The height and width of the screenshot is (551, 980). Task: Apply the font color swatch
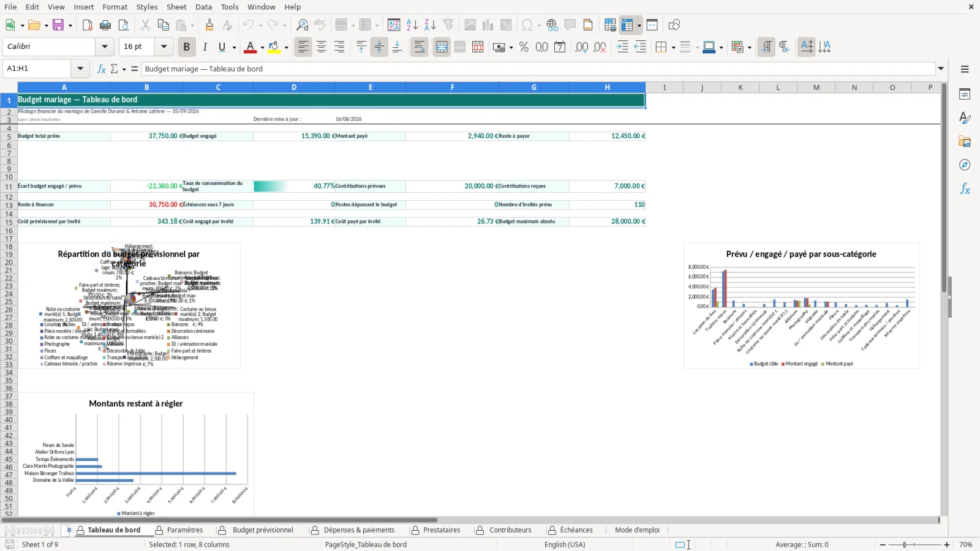pos(250,47)
